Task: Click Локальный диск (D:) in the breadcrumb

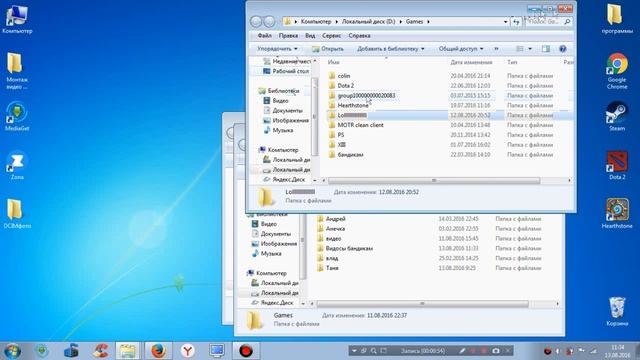Action: [369, 22]
